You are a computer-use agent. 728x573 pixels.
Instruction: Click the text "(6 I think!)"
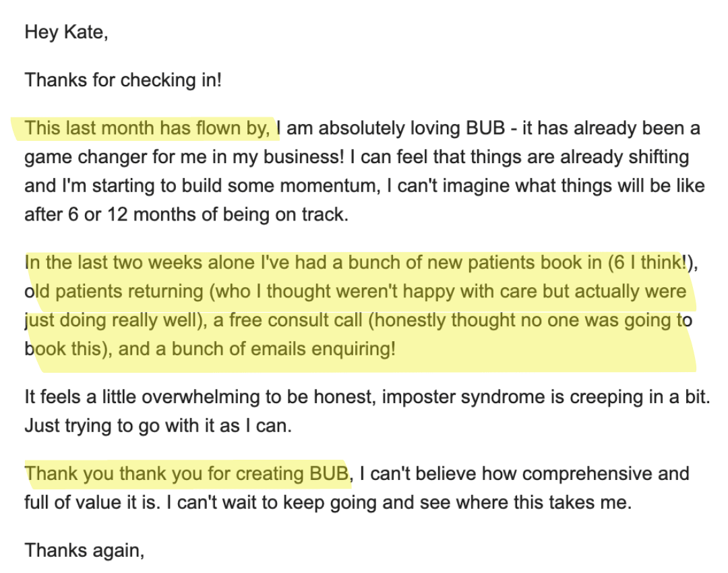pyautogui.click(x=651, y=263)
